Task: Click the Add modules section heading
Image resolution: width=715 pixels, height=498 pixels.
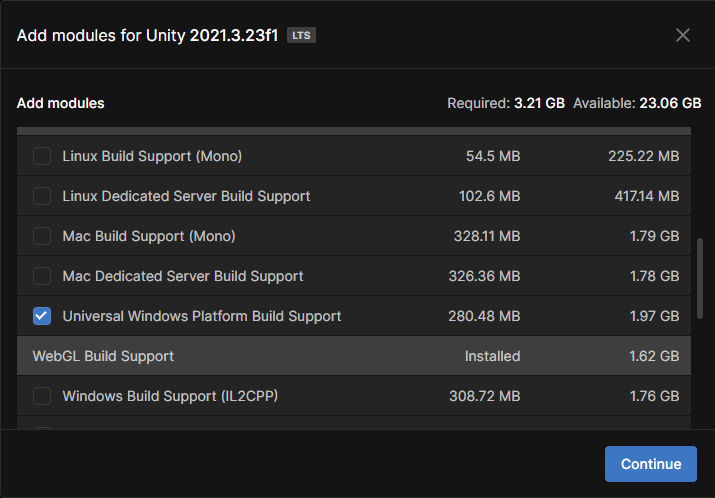Action: tap(61, 103)
